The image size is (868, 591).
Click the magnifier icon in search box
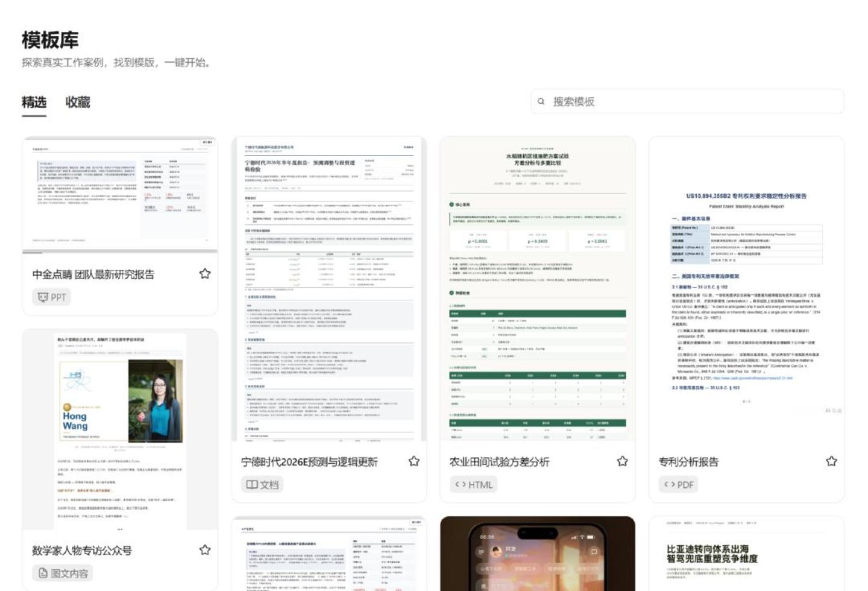coord(541,101)
